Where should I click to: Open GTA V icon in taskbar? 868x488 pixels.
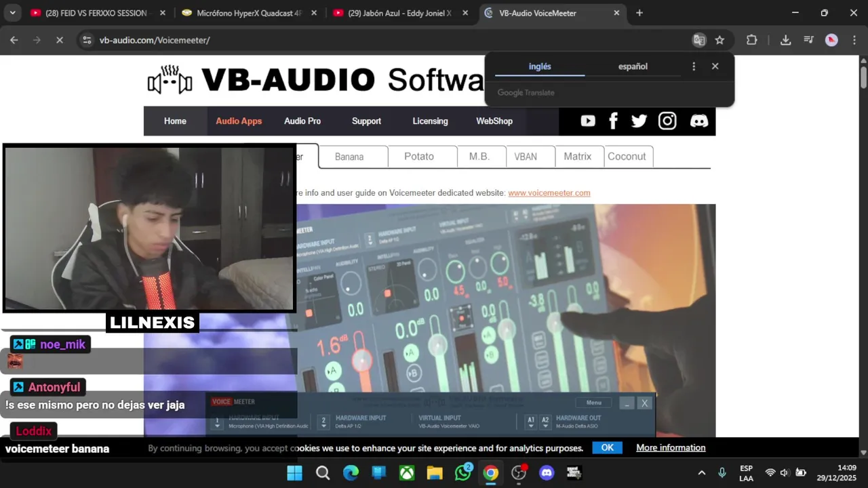coord(574,472)
